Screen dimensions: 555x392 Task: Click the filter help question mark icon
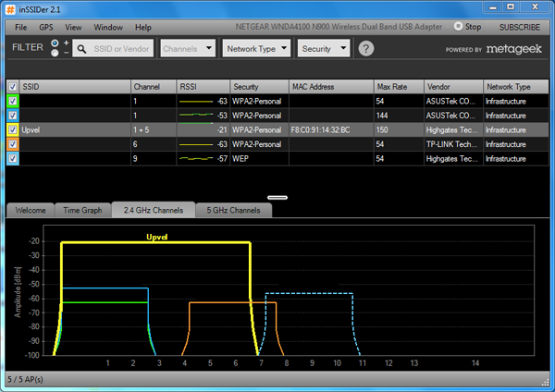(x=367, y=49)
